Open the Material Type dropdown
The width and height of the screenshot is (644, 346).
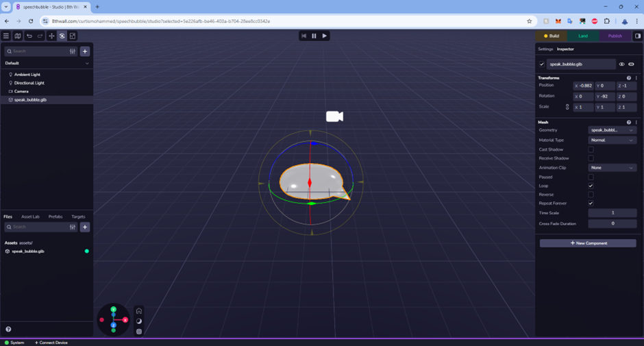tap(612, 140)
